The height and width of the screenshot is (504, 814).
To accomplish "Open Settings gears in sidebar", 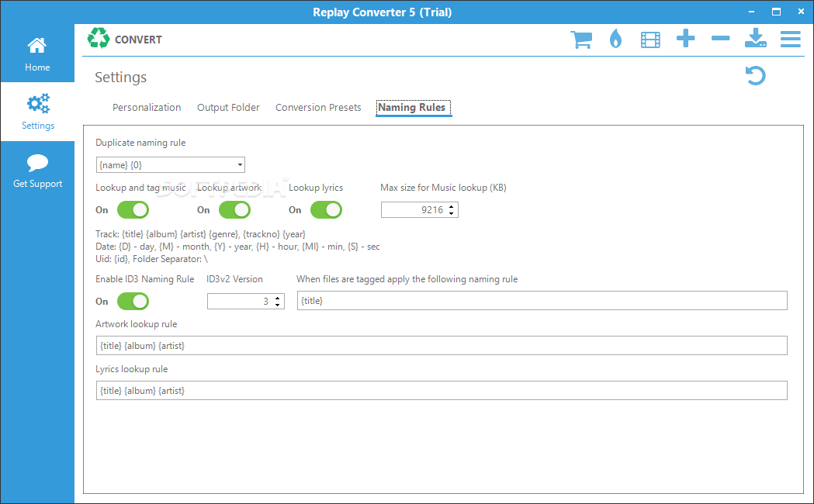I will tap(37, 112).
